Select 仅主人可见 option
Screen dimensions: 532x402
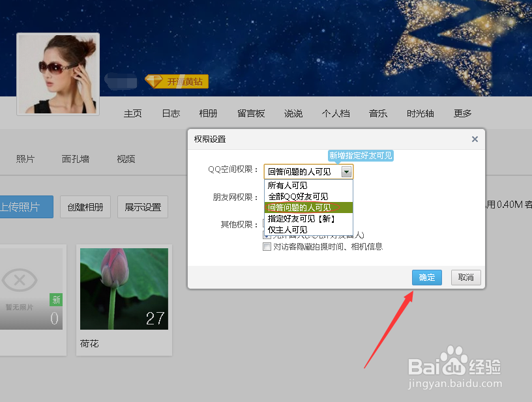point(308,230)
